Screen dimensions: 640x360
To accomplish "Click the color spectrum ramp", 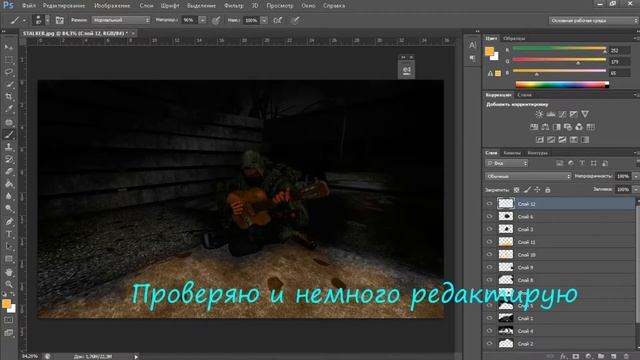I will (x=562, y=84).
